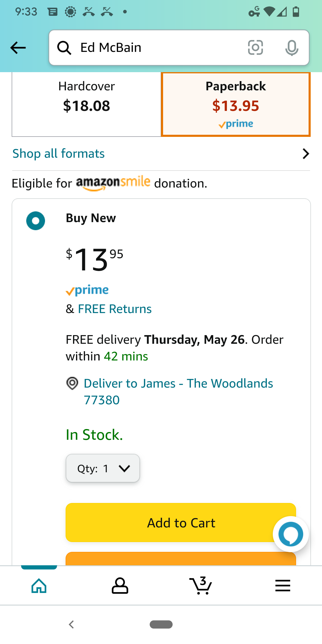Select the Buy New radio button
Viewport: 322px width, 644px height.
coord(36,221)
